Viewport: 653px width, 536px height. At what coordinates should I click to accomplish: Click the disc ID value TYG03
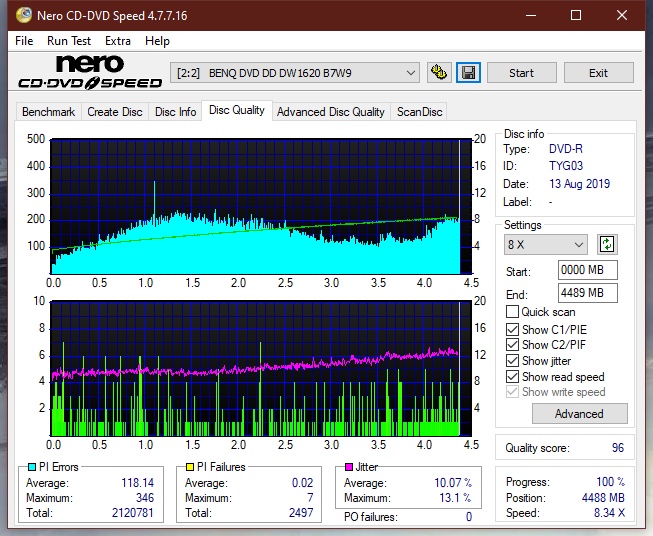click(x=566, y=166)
